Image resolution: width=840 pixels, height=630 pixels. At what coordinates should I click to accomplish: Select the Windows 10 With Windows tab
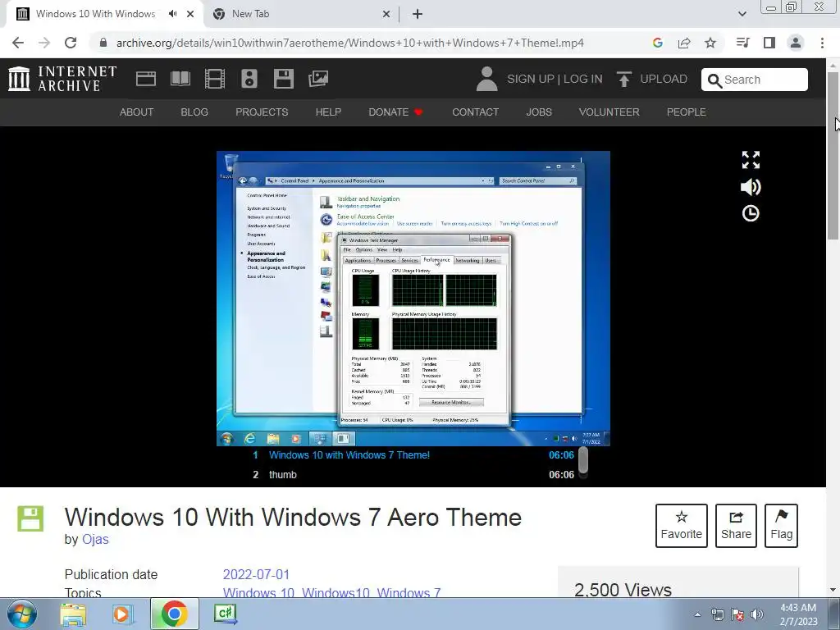104,14
